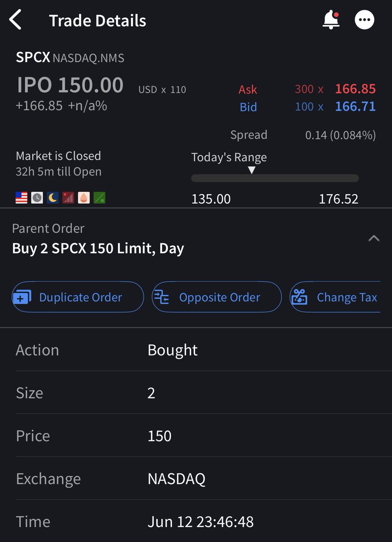The width and height of the screenshot is (392, 542).
Task: Click the Change Tax button
Action: point(335,297)
